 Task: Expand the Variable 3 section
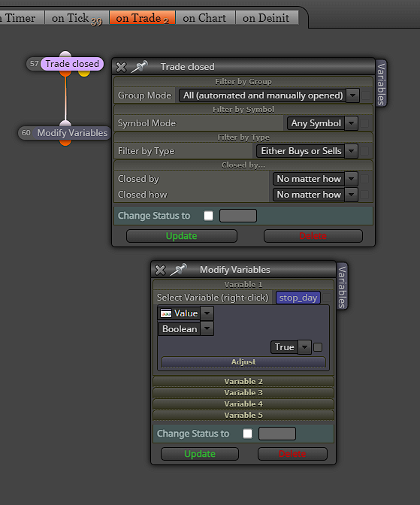pyautogui.click(x=243, y=392)
